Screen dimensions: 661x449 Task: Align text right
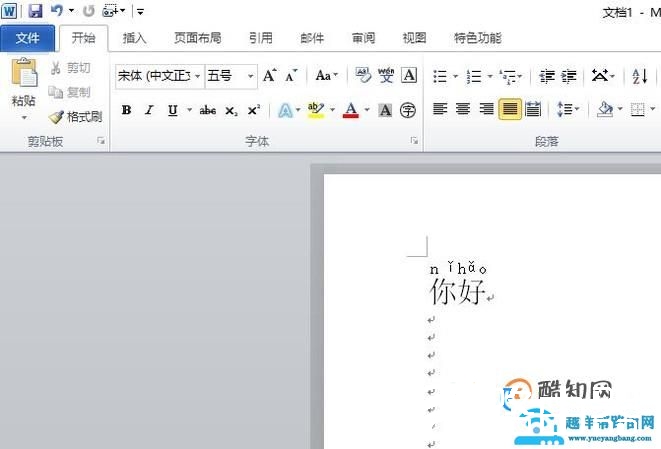pyautogui.click(x=486, y=109)
